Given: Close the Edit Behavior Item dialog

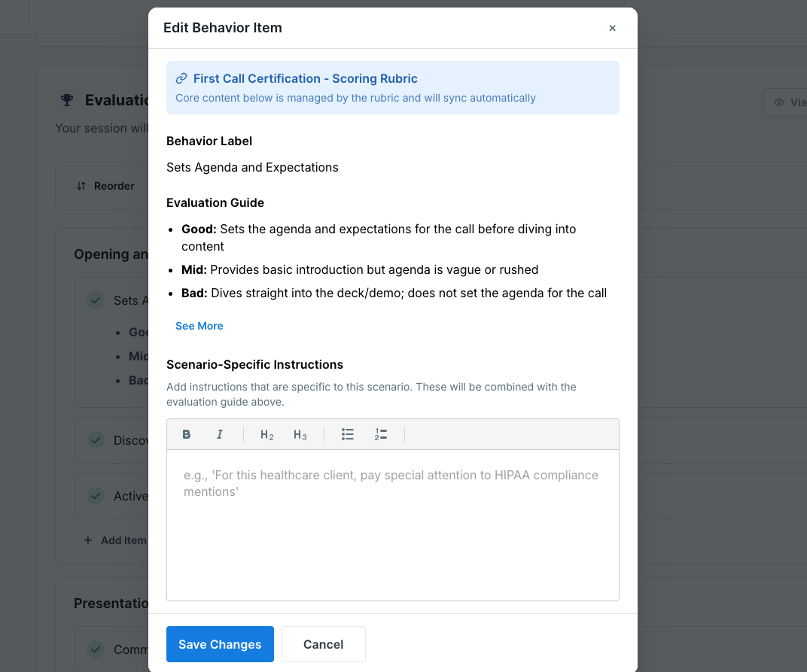Looking at the screenshot, I should [612, 28].
